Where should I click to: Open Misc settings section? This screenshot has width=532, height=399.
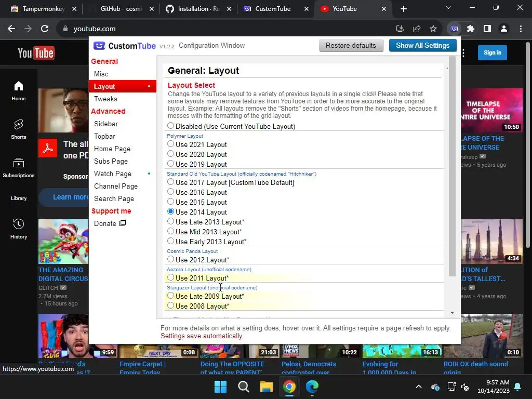pos(122,74)
